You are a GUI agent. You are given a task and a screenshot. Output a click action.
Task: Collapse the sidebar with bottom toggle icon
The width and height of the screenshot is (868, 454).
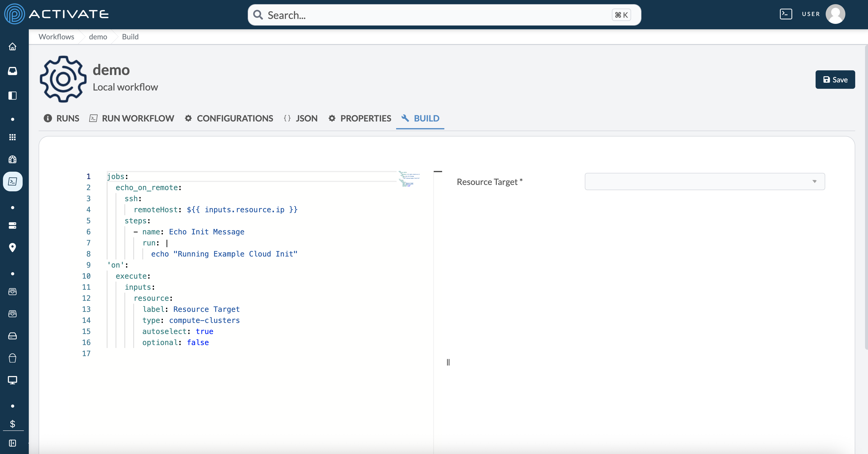tap(13, 443)
